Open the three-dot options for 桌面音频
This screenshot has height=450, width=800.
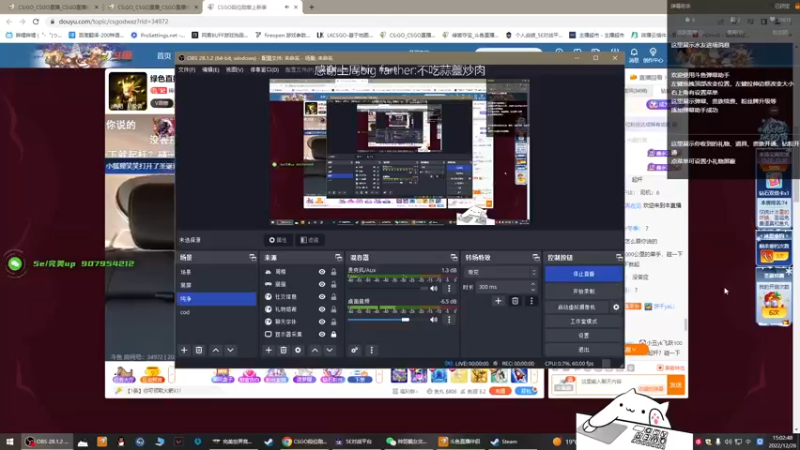click(x=449, y=320)
